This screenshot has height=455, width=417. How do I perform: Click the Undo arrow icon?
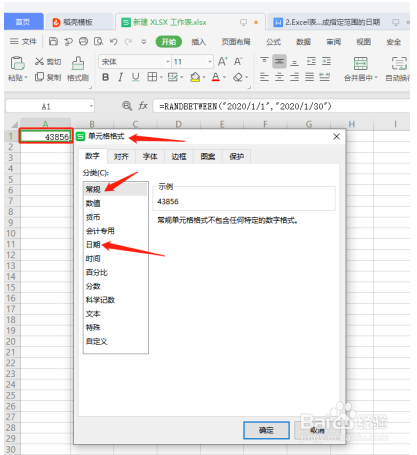(114, 41)
